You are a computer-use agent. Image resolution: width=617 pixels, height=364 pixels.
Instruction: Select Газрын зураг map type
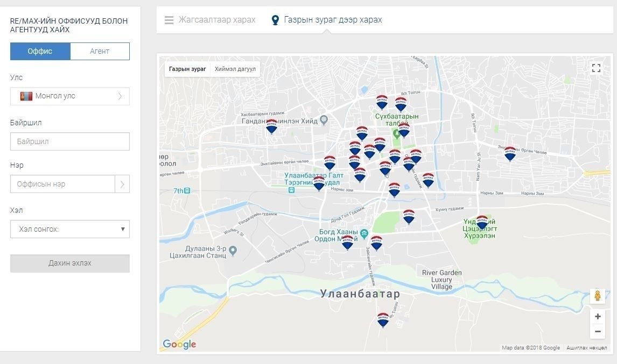pyautogui.click(x=187, y=69)
